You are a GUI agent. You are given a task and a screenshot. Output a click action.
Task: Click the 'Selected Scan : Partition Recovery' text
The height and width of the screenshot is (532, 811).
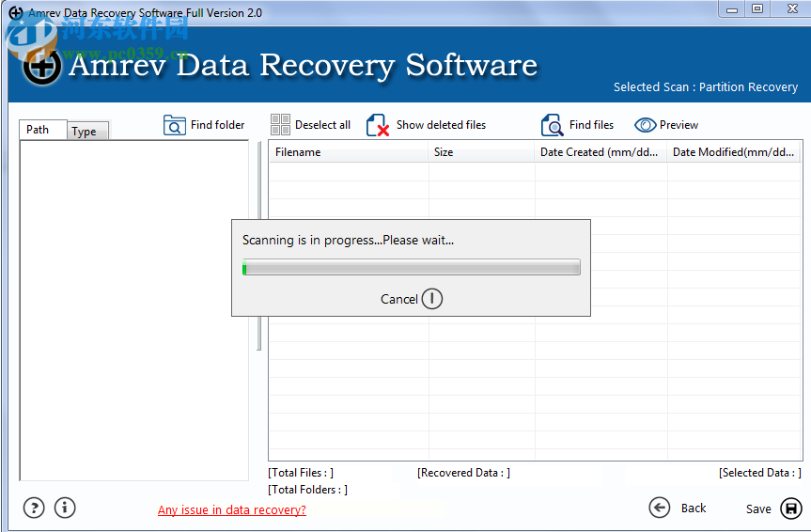point(706,86)
